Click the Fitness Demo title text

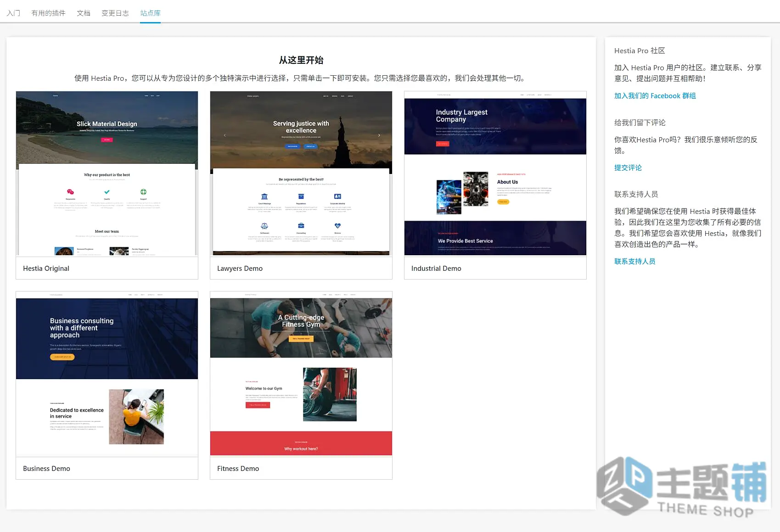(238, 469)
